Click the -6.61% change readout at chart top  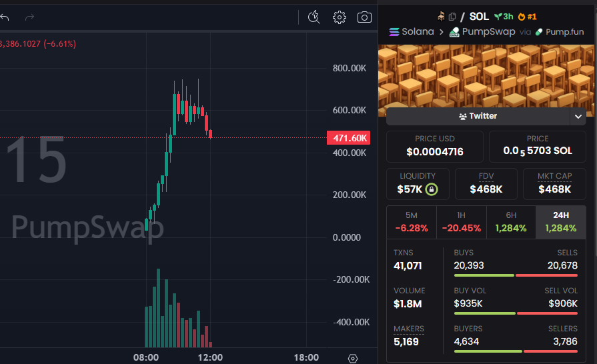click(60, 44)
